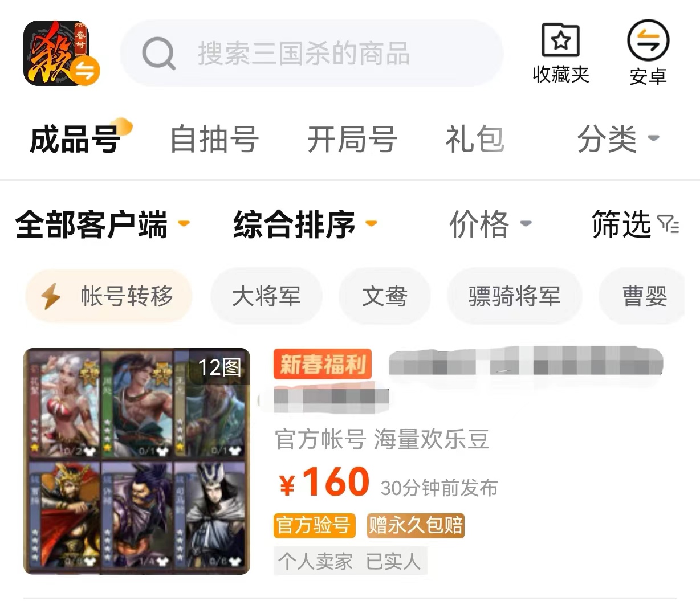The image size is (700, 609).
Task: Toggle the 文鸯 filter chip
Action: point(385,296)
